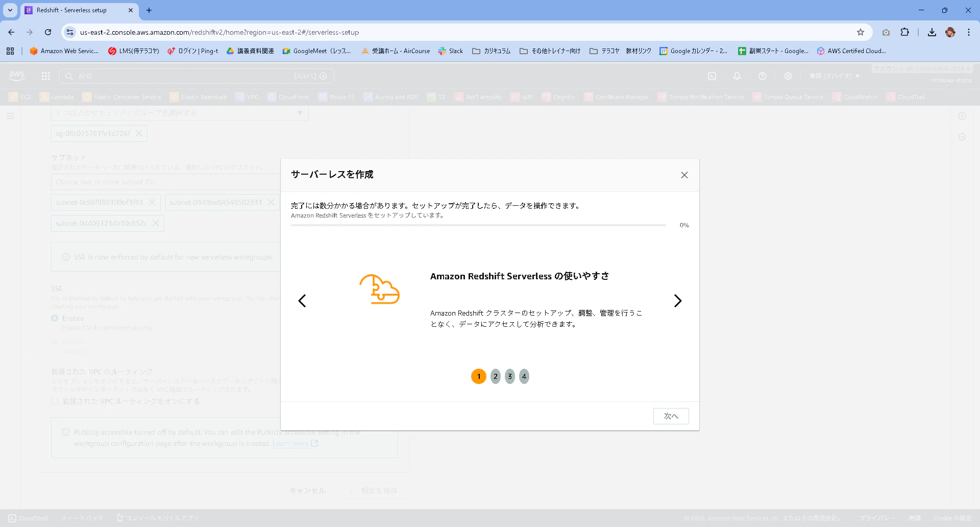The width and height of the screenshot is (980, 527).
Task: Open the CloudWatch shortcut
Action: point(855,97)
